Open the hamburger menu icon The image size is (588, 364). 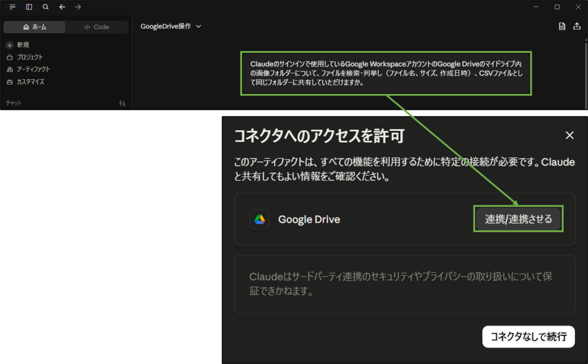click(12, 7)
